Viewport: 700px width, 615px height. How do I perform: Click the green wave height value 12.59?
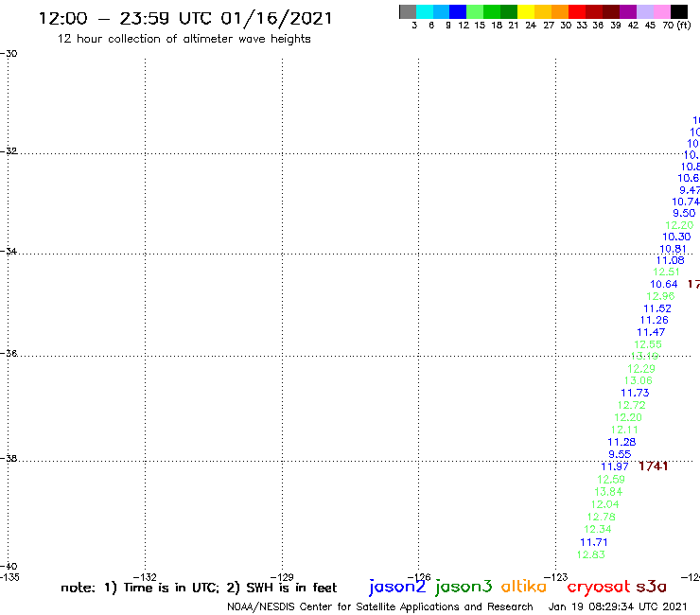click(611, 479)
